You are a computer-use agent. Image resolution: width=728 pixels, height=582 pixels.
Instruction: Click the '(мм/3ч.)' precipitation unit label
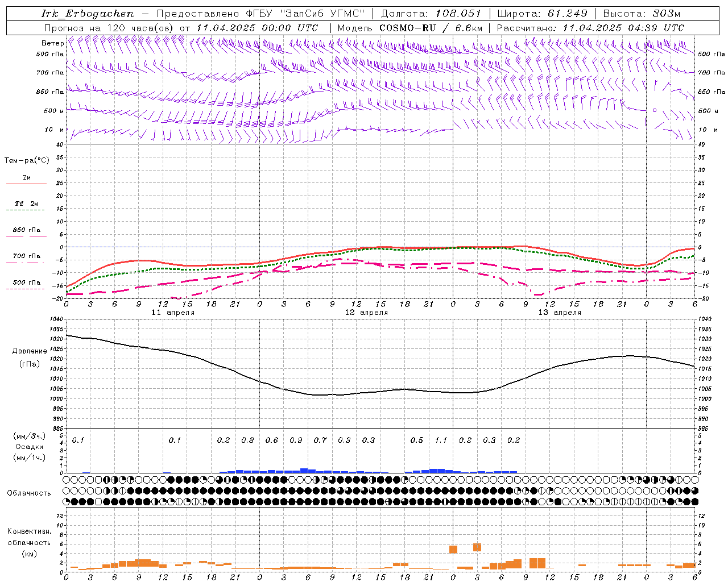click(30, 436)
